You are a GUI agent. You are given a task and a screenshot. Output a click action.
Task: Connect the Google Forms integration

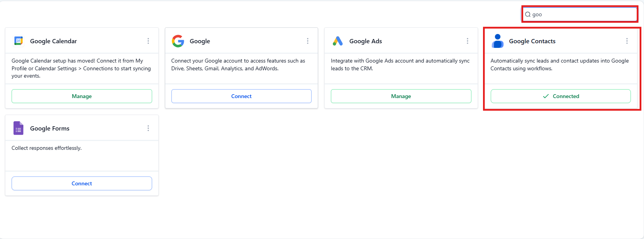pos(82,183)
